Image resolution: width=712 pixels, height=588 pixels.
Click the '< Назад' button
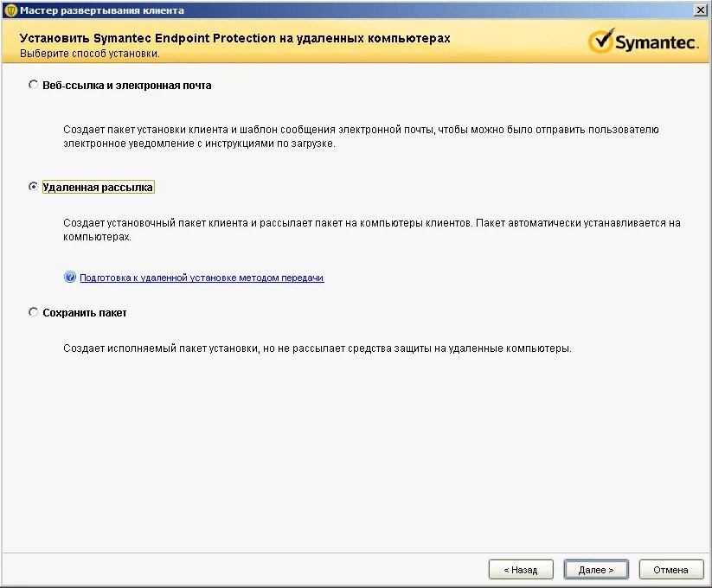coord(521,569)
